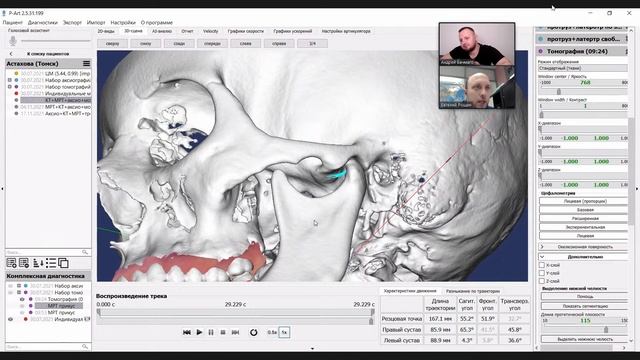The height and width of the screenshot is (360, 640).
Task: Open the Графики скорости tab
Action: (x=246, y=31)
